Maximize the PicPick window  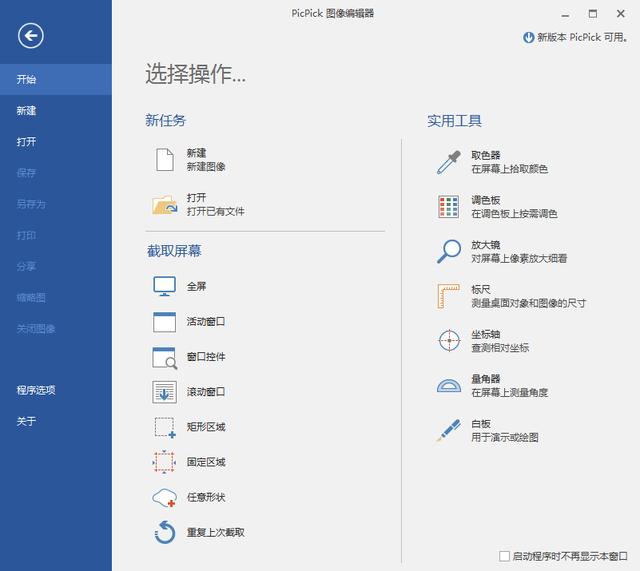coord(593,14)
